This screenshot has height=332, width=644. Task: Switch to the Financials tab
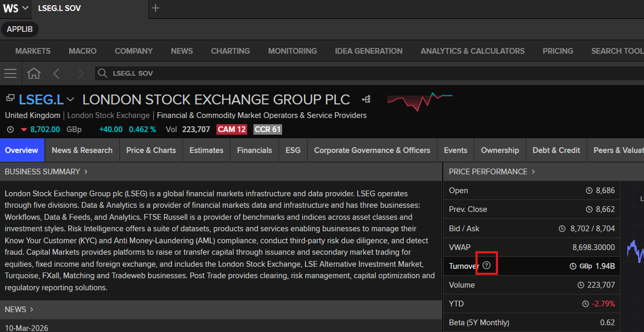pos(254,150)
